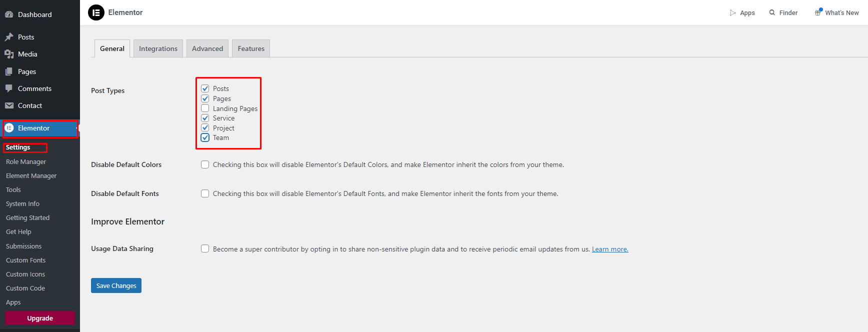Image resolution: width=868 pixels, height=332 pixels.
Task: Click the Posts pushpin icon in sidebar
Action: (9, 37)
